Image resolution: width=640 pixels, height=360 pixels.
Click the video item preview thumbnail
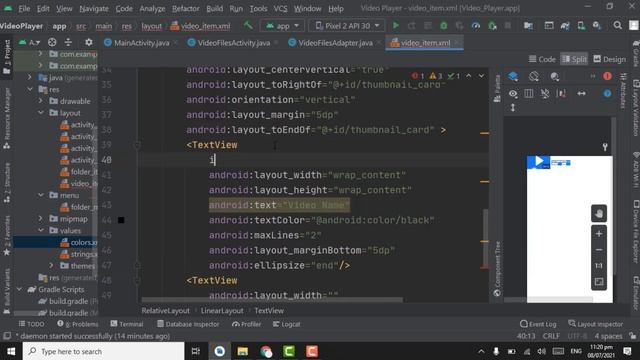538,162
